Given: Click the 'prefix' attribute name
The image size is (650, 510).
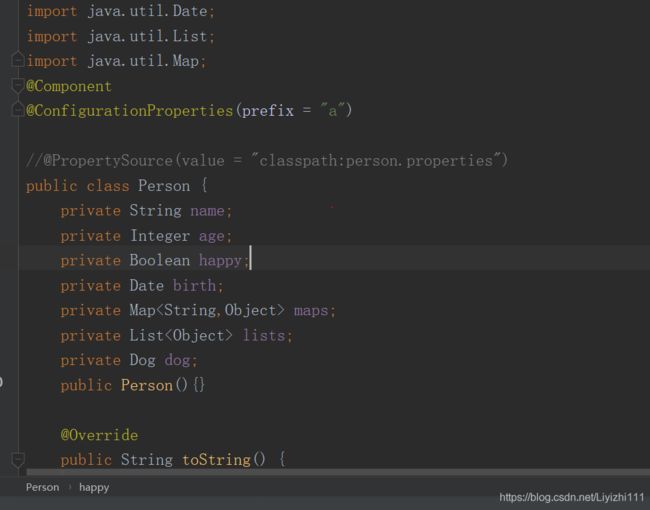Looking at the screenshot, I should coord(268,111).
